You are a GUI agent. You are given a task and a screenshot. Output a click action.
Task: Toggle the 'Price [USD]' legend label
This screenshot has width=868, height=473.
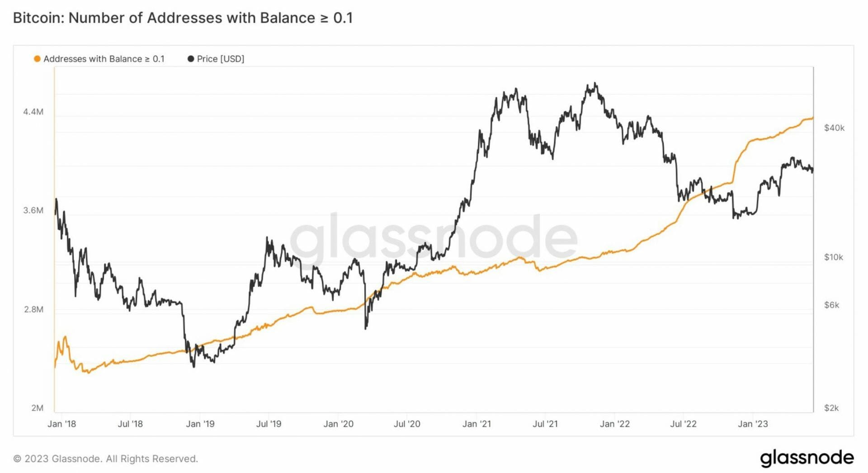click(220, 59)
